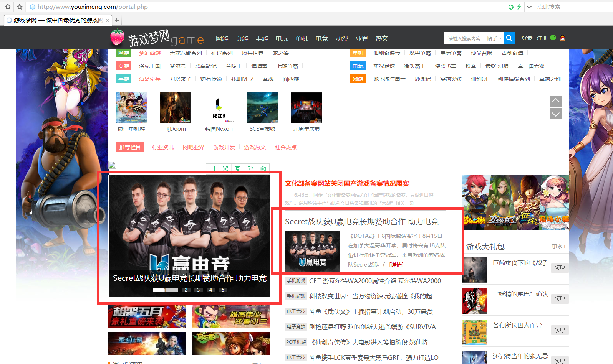This screenshot has width=613, height=364.
Task: Open the 海岛奇兵 game link
Action: [x=150, y=79]
